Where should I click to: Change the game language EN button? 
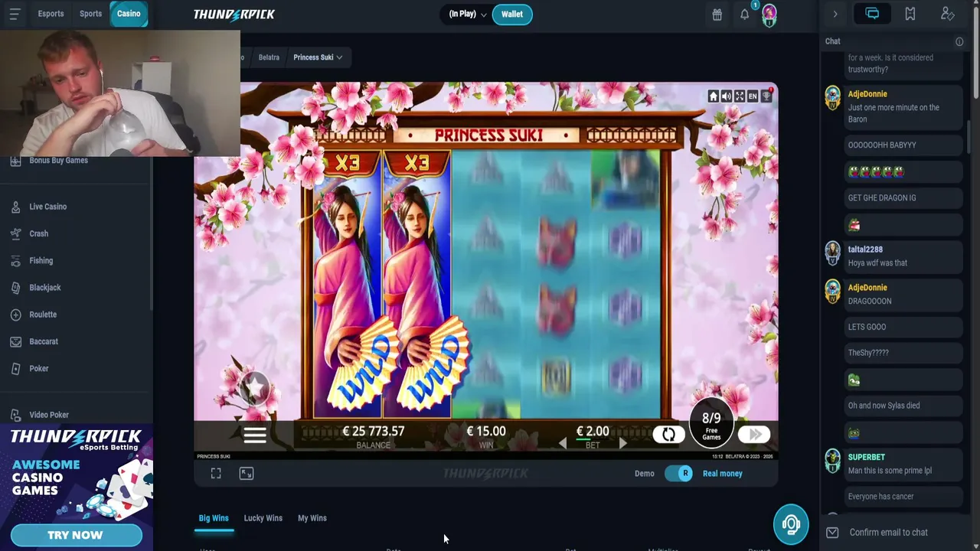coord(753,96)
